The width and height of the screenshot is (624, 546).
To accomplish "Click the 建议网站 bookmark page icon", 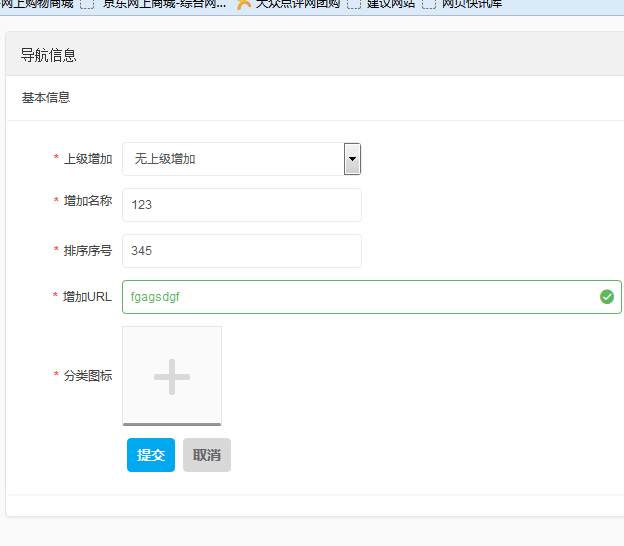I will coord(354,4).
